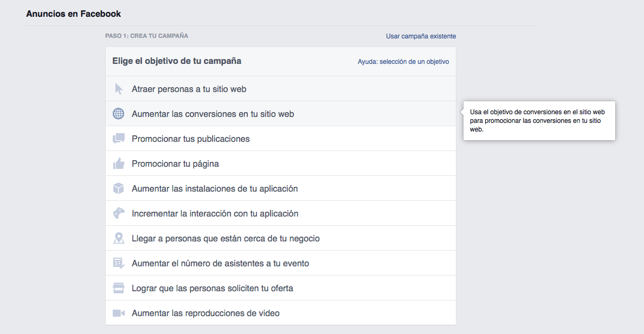Screen dimensions: 644x334
Task: Select "Incrementar la interacción con tu aplicación"
Action: [280, 213]
